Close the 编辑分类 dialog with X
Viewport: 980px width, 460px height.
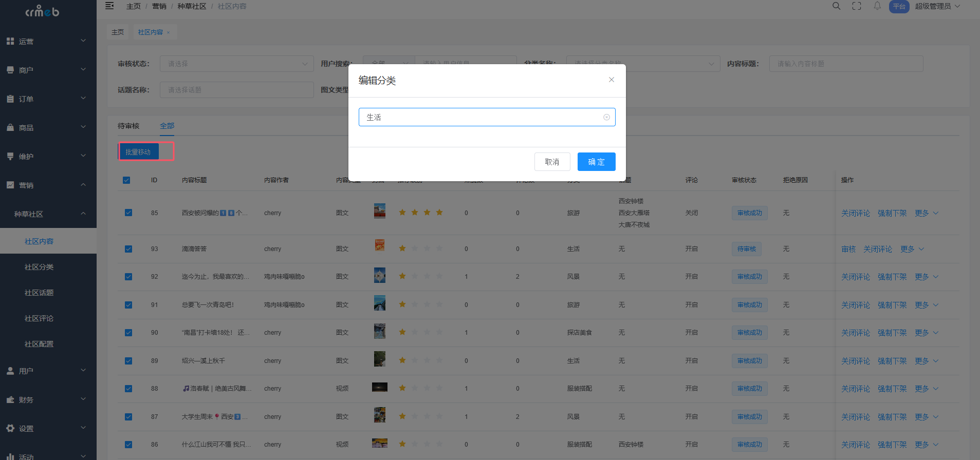(612, 80)
